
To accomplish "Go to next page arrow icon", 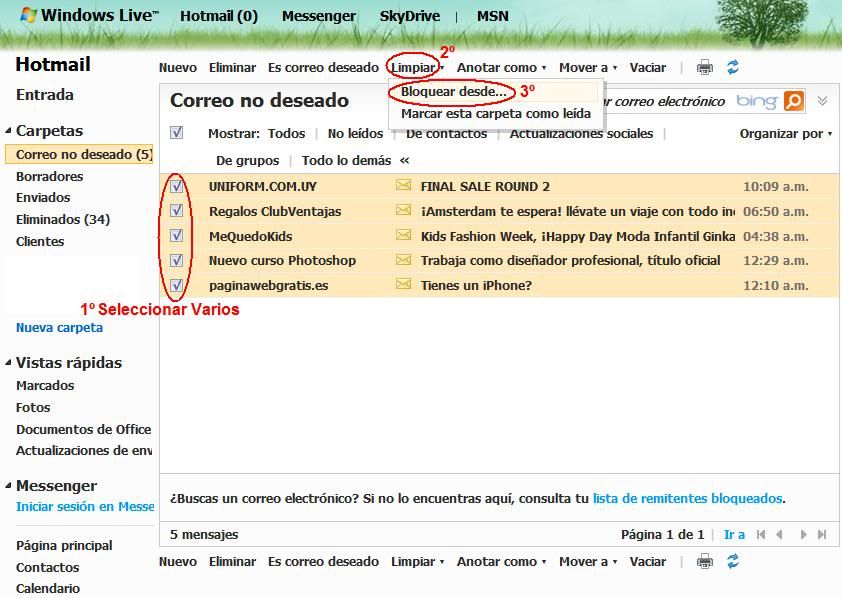I will click(x=803, y=534).
